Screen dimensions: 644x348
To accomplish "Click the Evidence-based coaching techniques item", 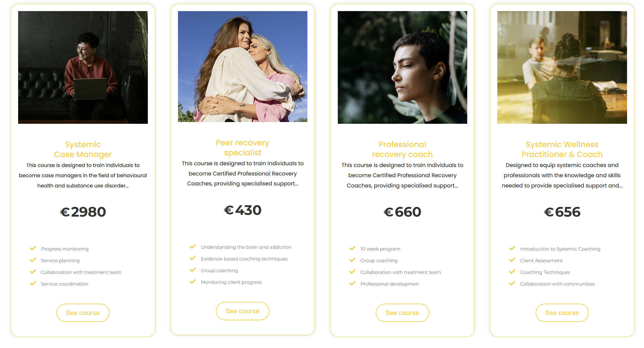I will tap(244, 259).
